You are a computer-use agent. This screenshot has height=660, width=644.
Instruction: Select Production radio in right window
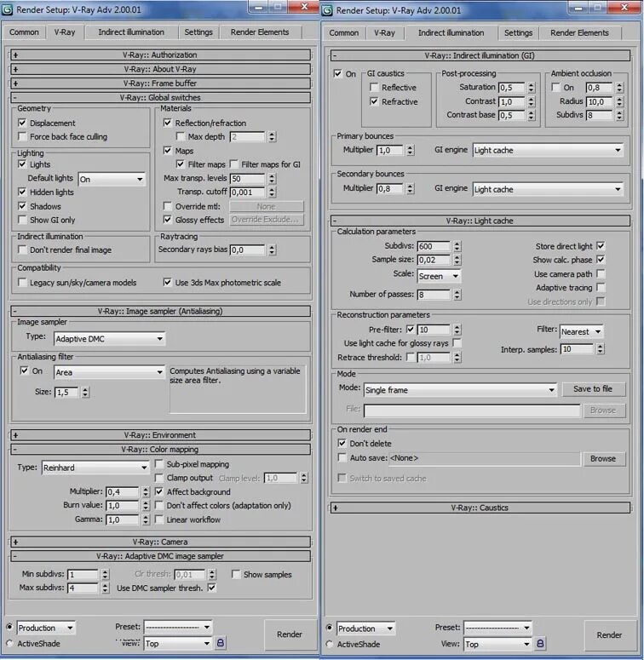tap(330, 628)
